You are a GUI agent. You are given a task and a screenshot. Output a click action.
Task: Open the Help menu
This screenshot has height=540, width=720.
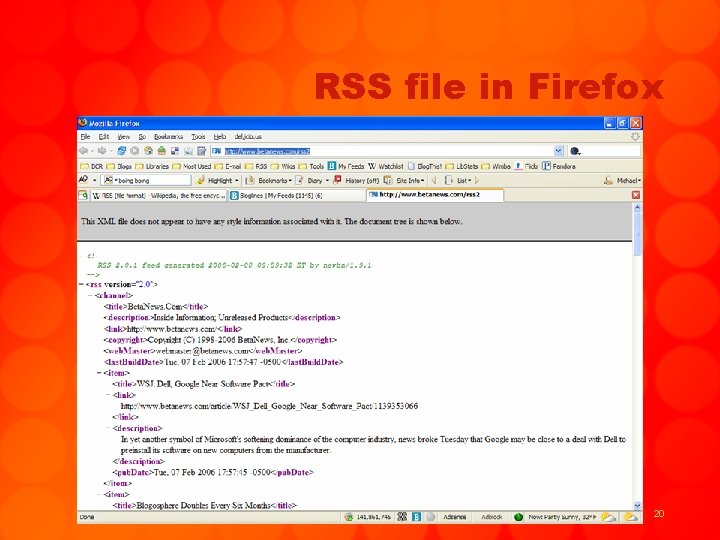coord(220,137)
